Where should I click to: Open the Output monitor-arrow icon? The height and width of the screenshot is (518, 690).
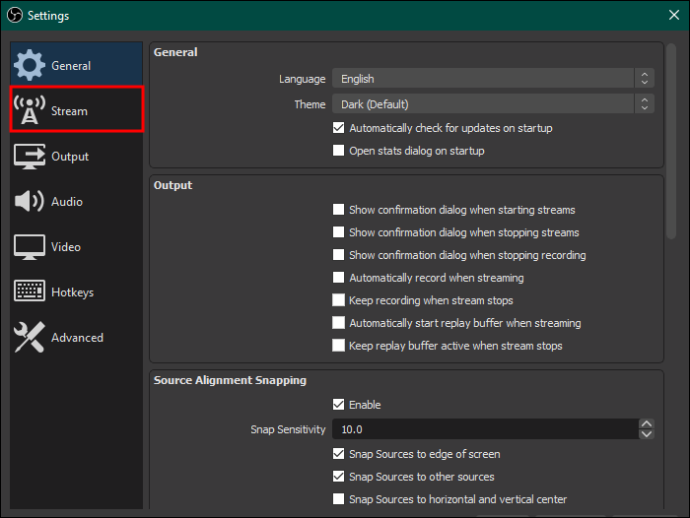[x=29, y=156]
